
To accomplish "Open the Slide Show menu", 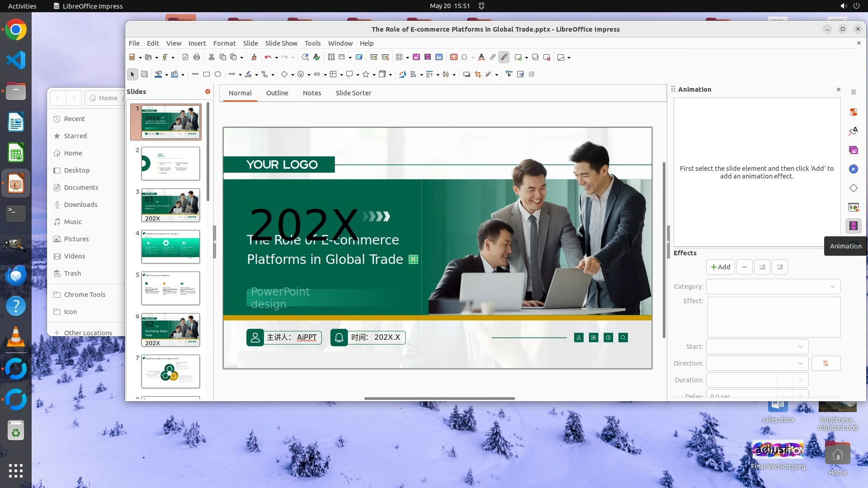I will click(x=281, y=43).
